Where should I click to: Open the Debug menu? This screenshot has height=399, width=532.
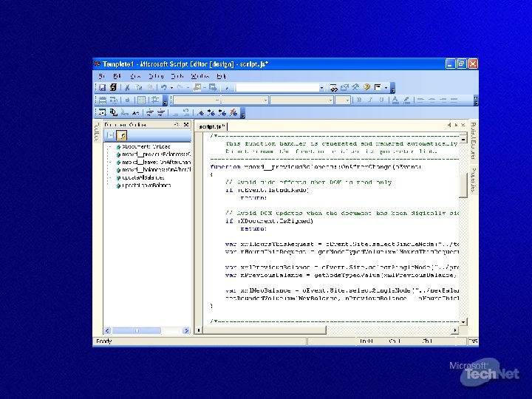156,76
